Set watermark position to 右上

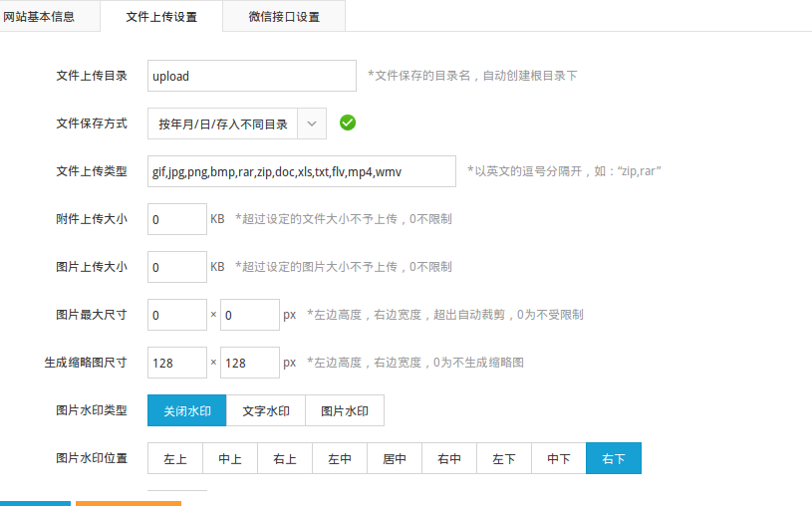click(285, 458)
